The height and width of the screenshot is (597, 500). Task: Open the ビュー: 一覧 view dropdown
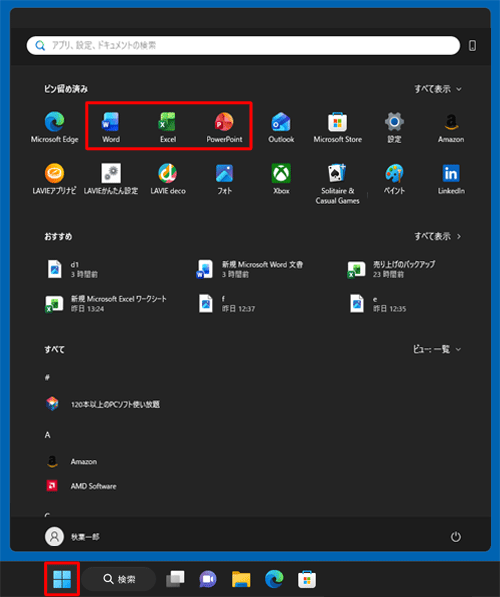pos(437,349)
